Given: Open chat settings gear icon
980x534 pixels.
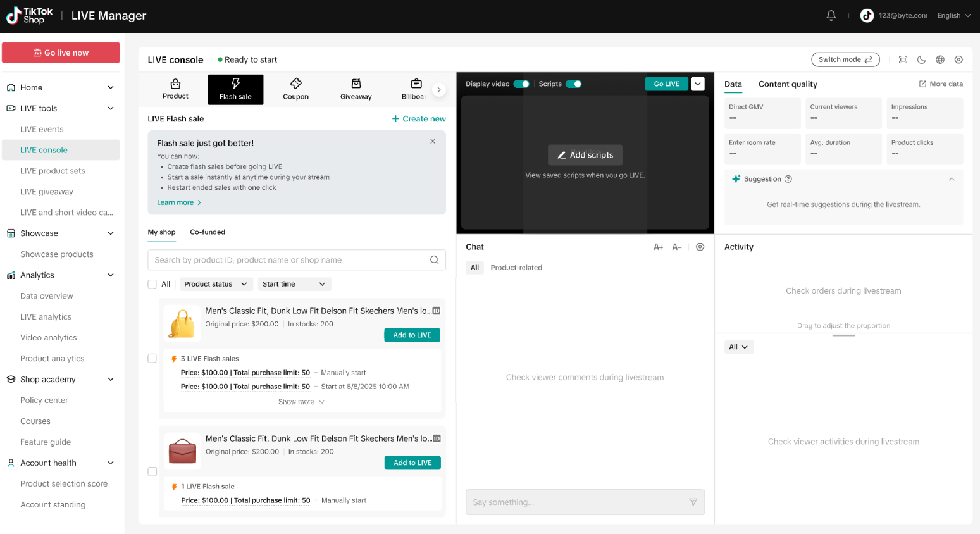Looking at the screenshot, I should click(x=700, y=247).
